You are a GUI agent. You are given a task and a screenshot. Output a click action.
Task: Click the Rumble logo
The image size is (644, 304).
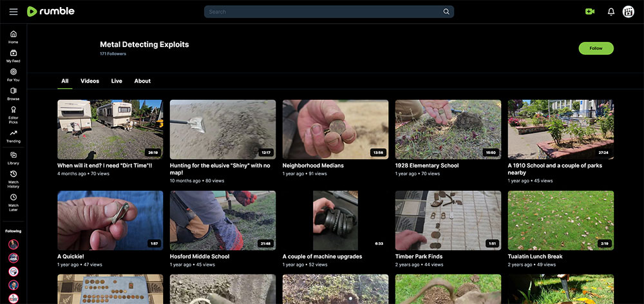(x=50, y=12)
